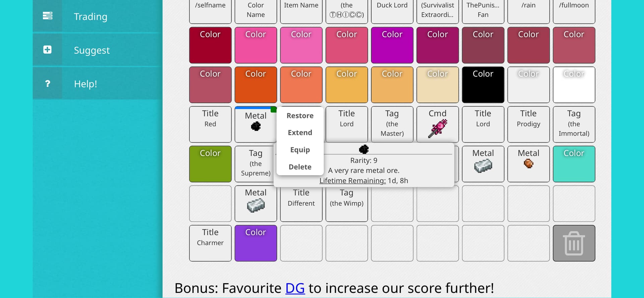
Task: Choose Extend from the context menu
Action: 300,133
